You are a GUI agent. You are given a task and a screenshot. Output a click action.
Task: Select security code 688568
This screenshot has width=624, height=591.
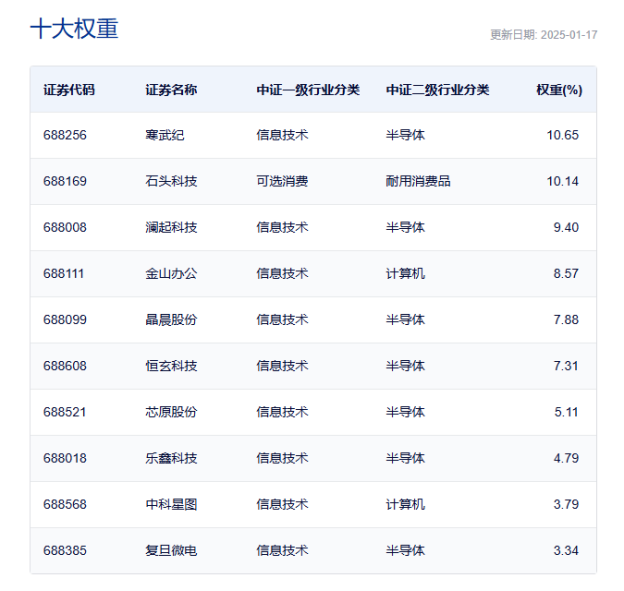65,505
